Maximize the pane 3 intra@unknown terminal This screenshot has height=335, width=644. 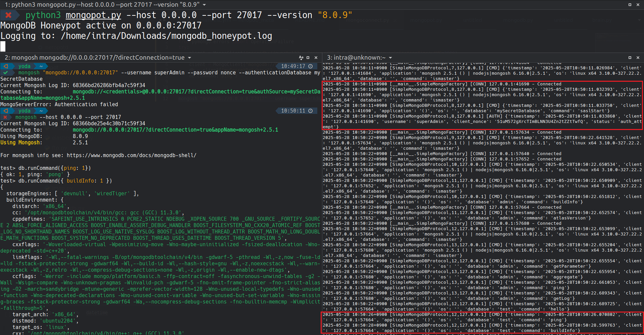click(x=630, y=58)
